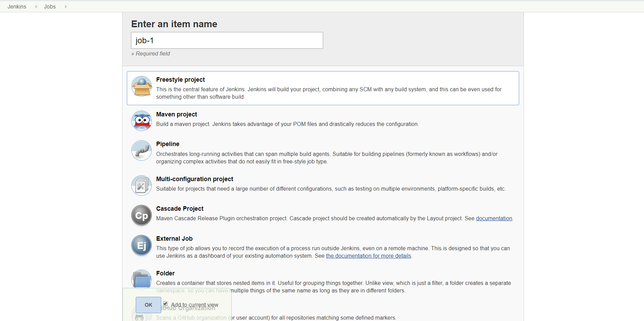Screen dimensions: 644x321
Task: Choose the Cascade Project Cp icon
Action: (x=142, y=215)
